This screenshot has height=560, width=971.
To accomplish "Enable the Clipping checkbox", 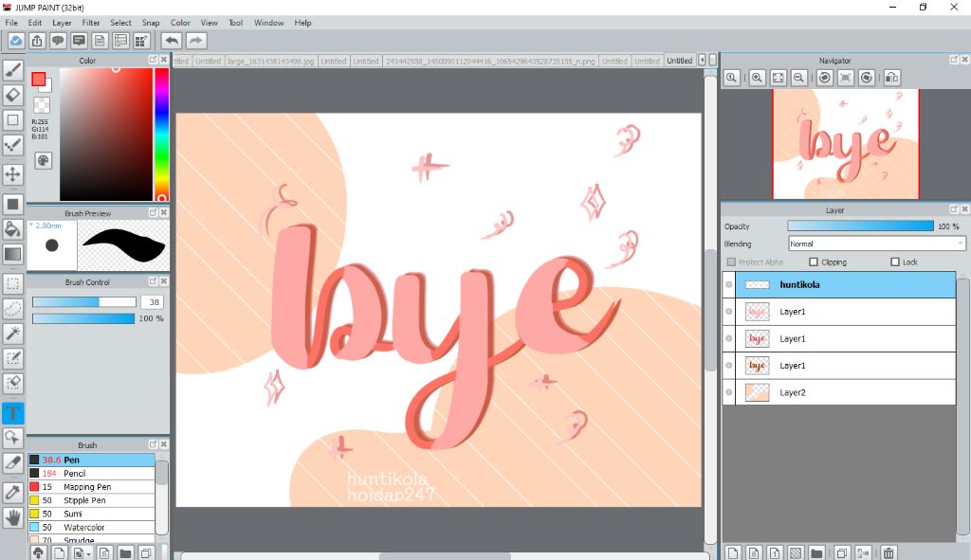I will [x=814, y=262].
